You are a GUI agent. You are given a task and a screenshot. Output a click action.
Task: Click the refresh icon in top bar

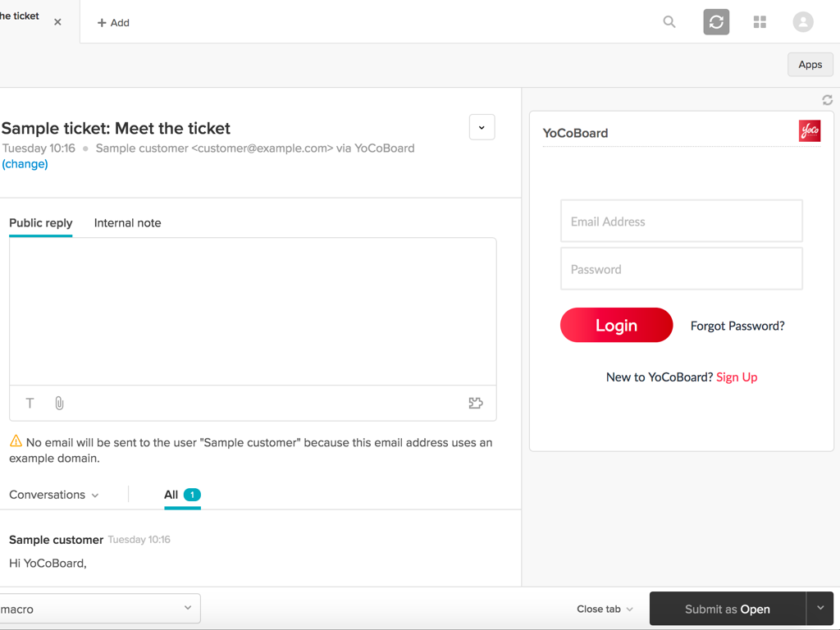[x=716, y=22]
